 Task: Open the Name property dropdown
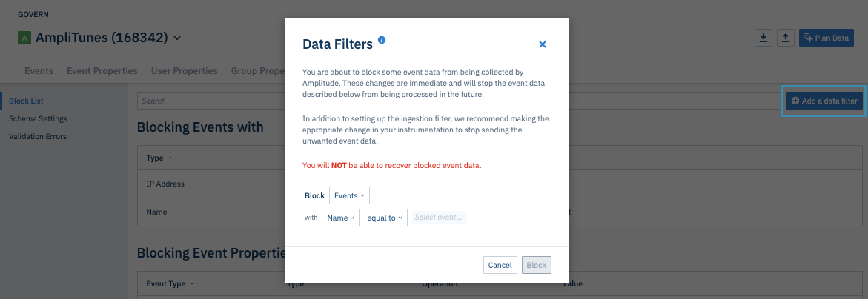[x=340, y=218]
